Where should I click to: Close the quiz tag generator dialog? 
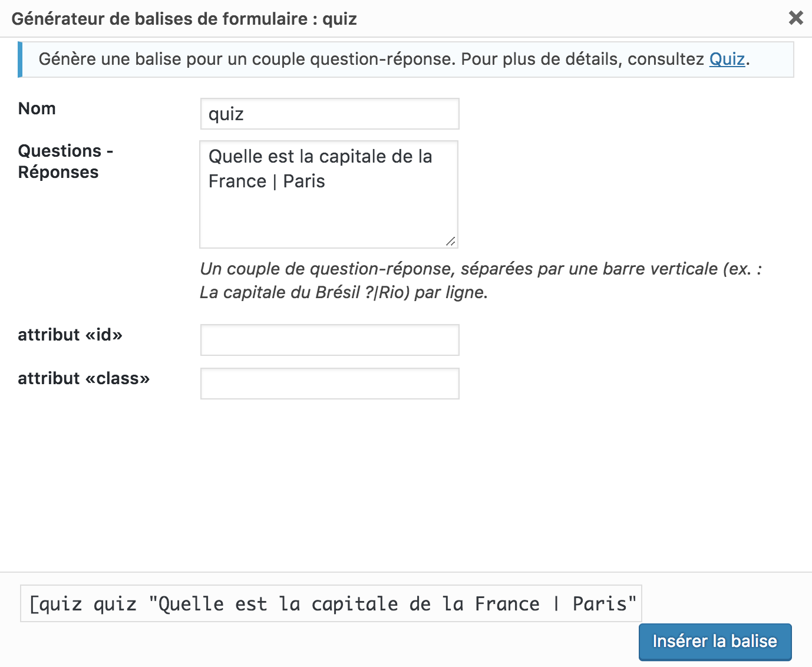pyautogui.click(x=796, y=18)
